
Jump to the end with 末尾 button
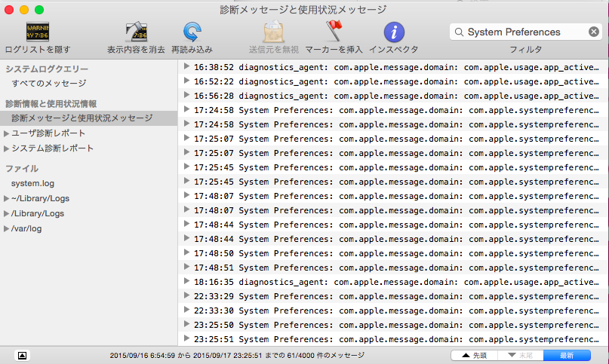pos(521,355)
